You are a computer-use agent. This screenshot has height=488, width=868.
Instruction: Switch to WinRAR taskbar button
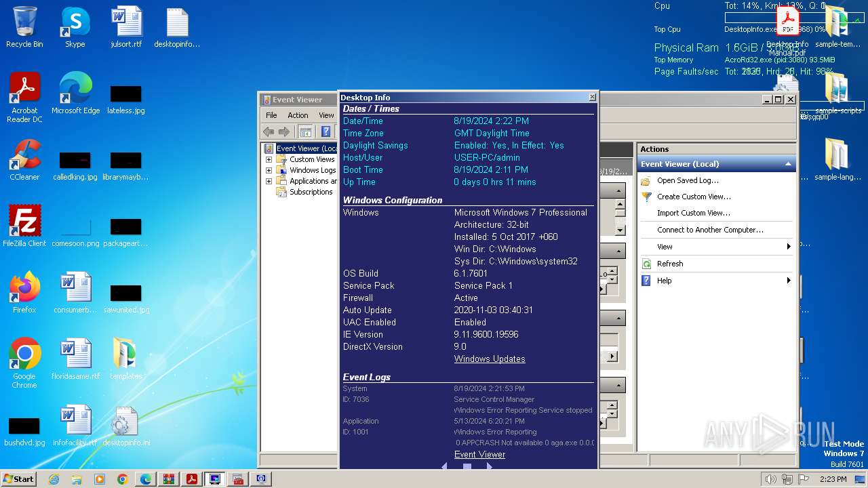[169, 479]
